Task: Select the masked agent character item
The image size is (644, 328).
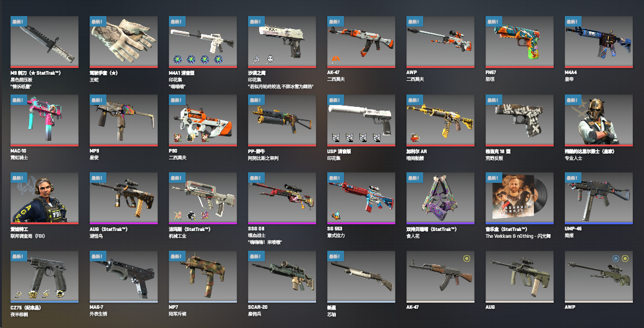Action: [599, 120]
